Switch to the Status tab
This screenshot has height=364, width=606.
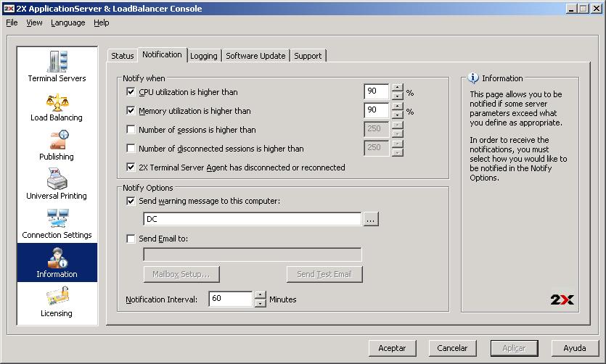coord(123,56)
